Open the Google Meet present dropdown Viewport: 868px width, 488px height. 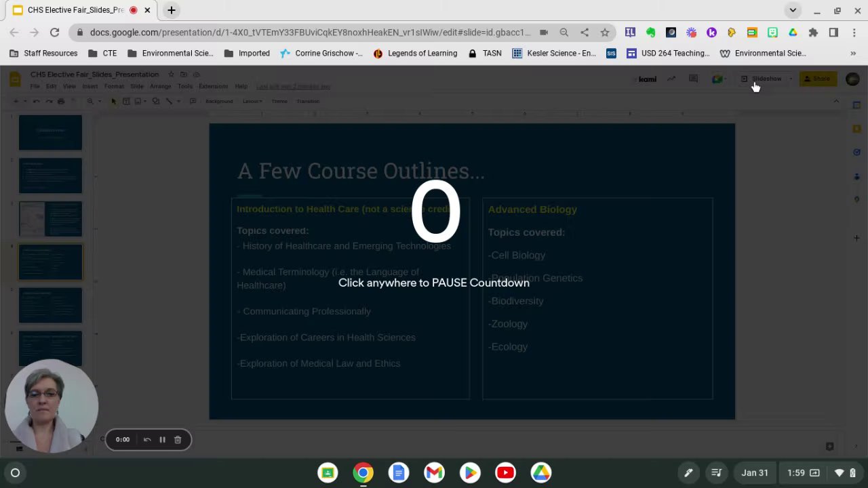click(x=719, y=79)
